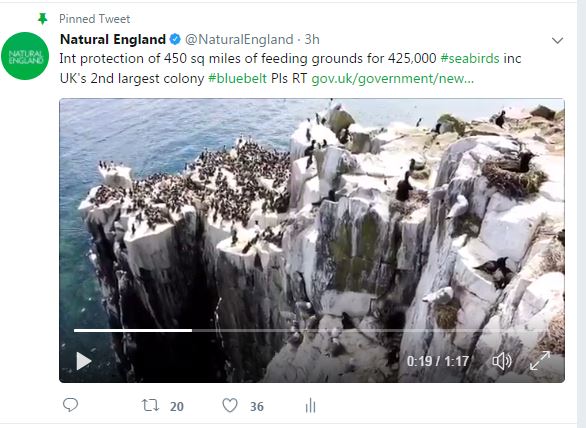The width and height of the screenshot is (586, 428).
Task: Like the tweet with the heart icon
Action: click(230, 405)
